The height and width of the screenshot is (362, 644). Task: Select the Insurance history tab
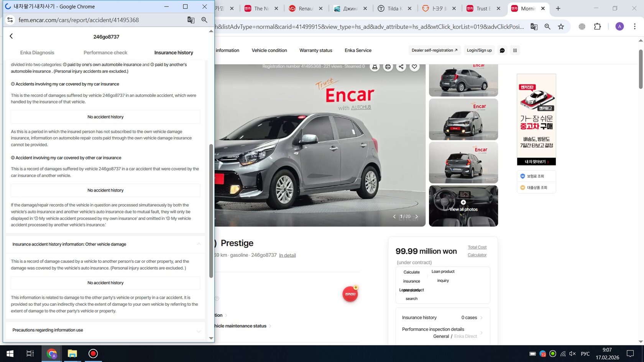tap(174, 52)
